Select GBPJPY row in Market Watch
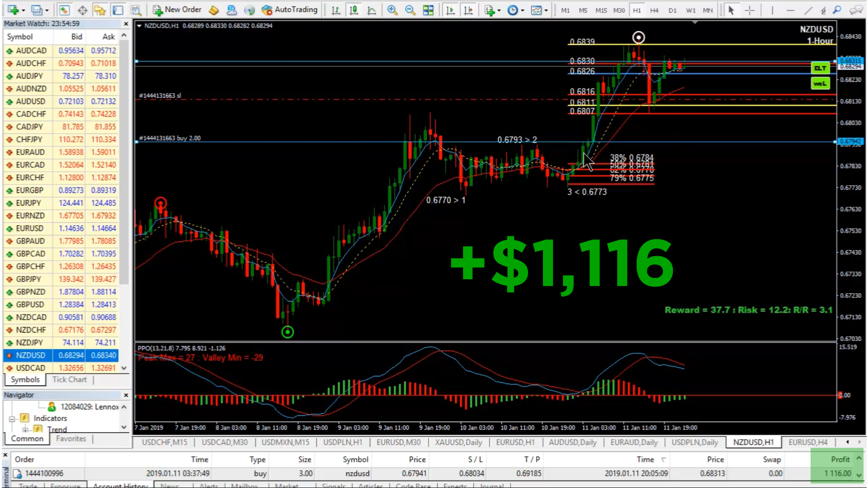The height and width of the screenshot is (488, 868). [x=61, y=279]
